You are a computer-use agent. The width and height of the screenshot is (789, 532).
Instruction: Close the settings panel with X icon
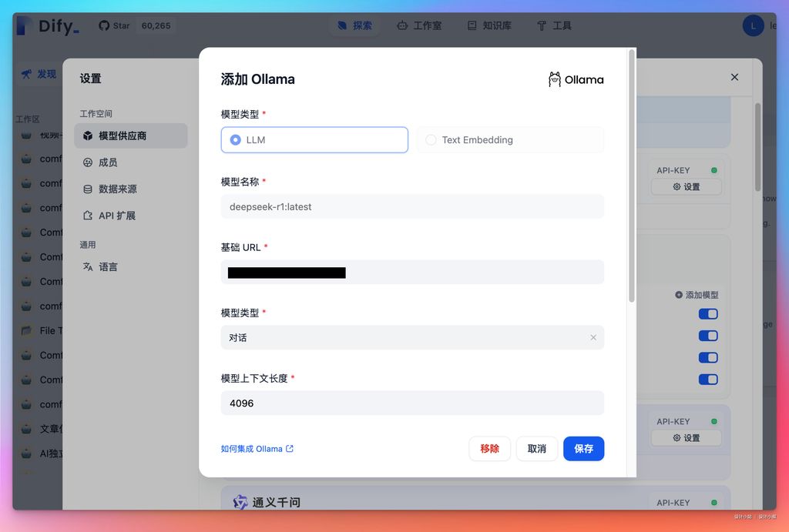point(734,77)
